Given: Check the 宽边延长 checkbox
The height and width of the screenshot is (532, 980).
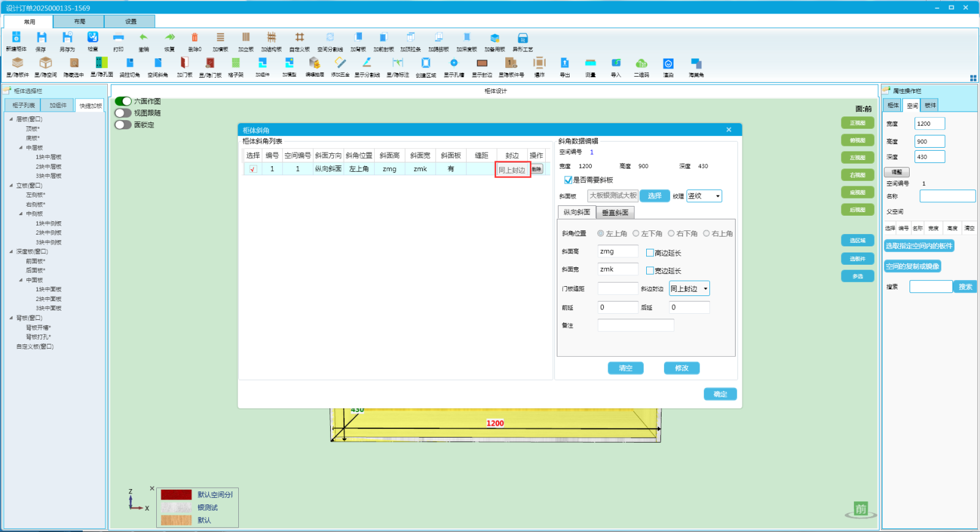Looking at the screenshot, I should [650, 270].
